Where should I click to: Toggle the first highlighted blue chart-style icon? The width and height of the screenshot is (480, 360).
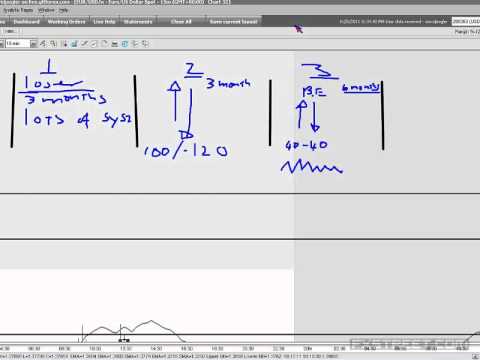[x=74, y=44]
